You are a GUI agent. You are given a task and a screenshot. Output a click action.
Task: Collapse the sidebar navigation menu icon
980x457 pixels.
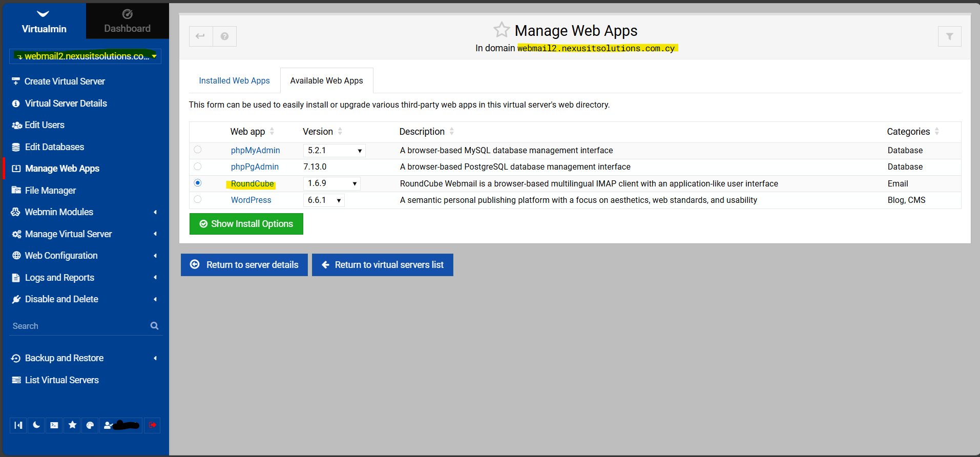pos(18,425)
